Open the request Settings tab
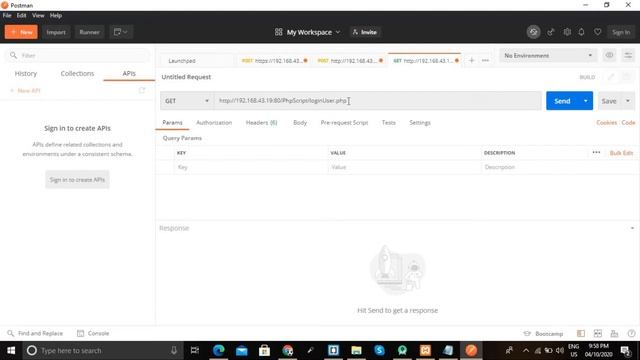The image size is (640, 360). [420, 122]
